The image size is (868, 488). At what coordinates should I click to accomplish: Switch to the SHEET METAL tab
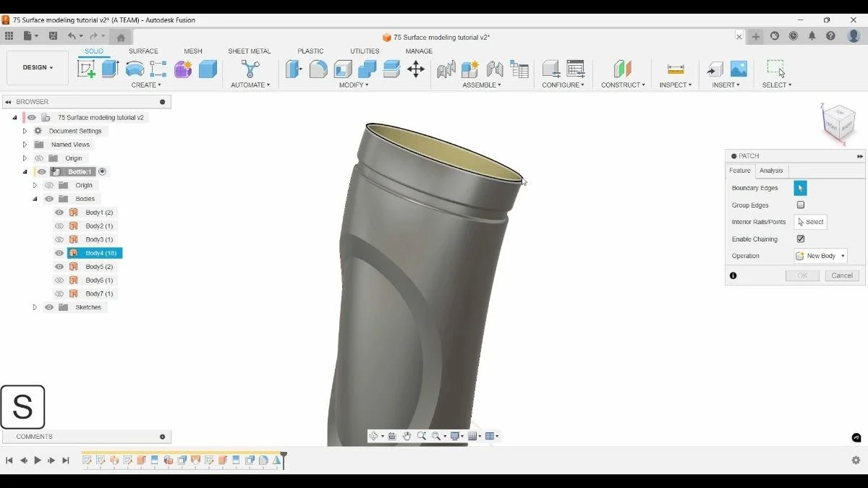[250, 51]
